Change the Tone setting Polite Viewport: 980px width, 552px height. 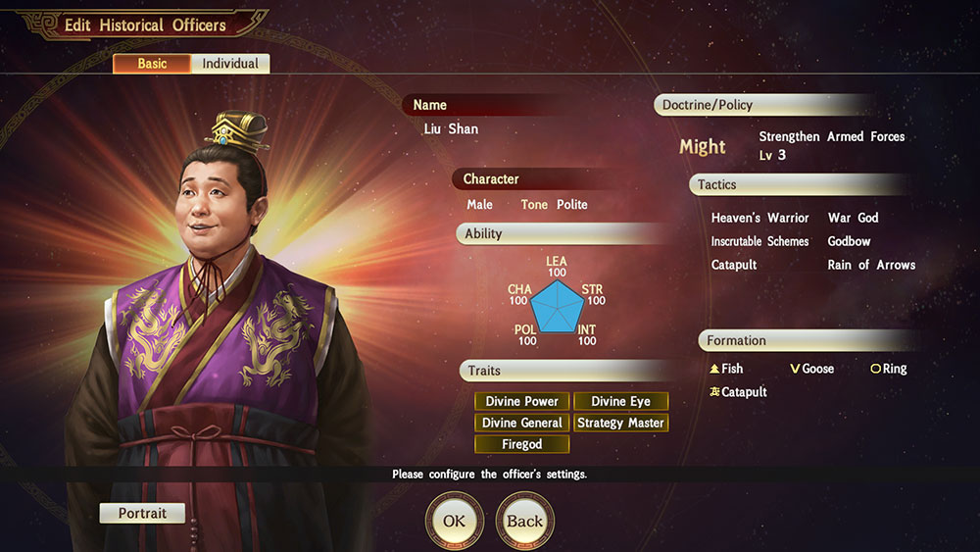coord(572,204)
